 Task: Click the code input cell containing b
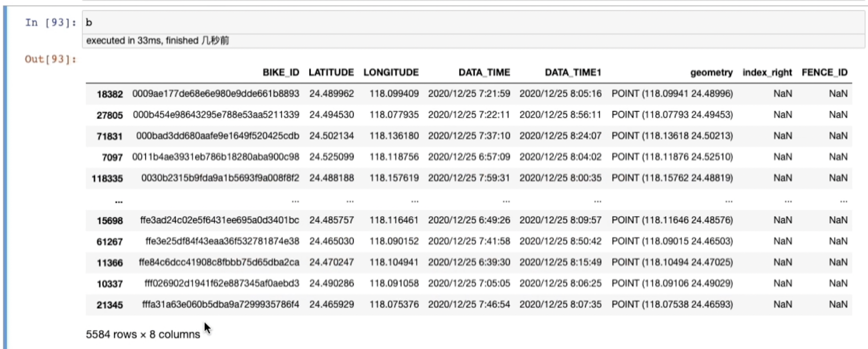(x=471, y=22)
